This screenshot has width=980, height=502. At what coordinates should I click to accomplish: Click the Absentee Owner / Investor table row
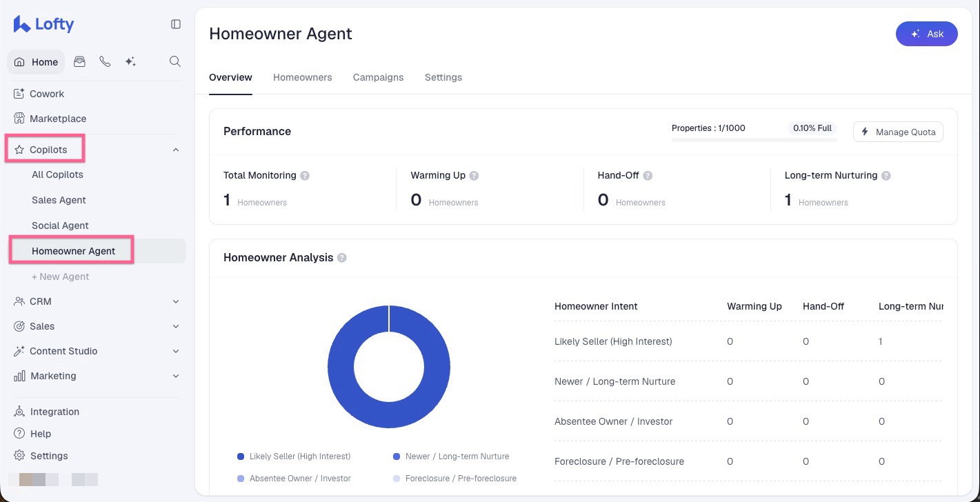click(748, 421)
